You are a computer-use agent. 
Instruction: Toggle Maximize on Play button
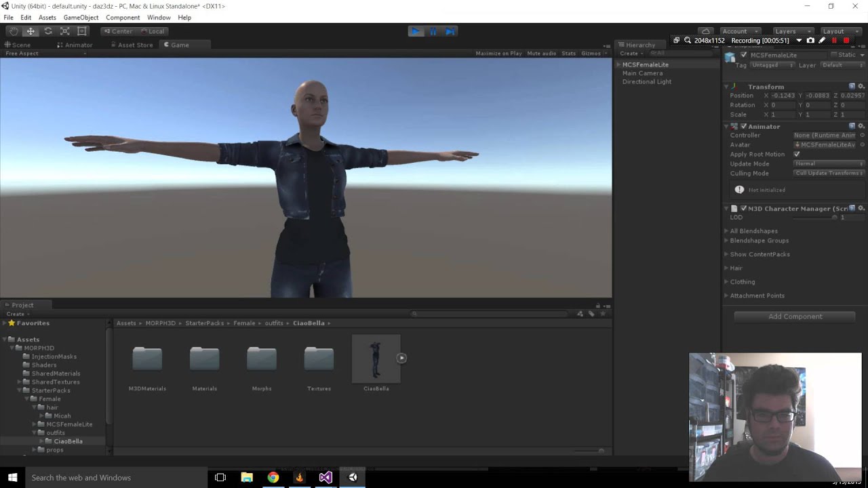[498, 54]
